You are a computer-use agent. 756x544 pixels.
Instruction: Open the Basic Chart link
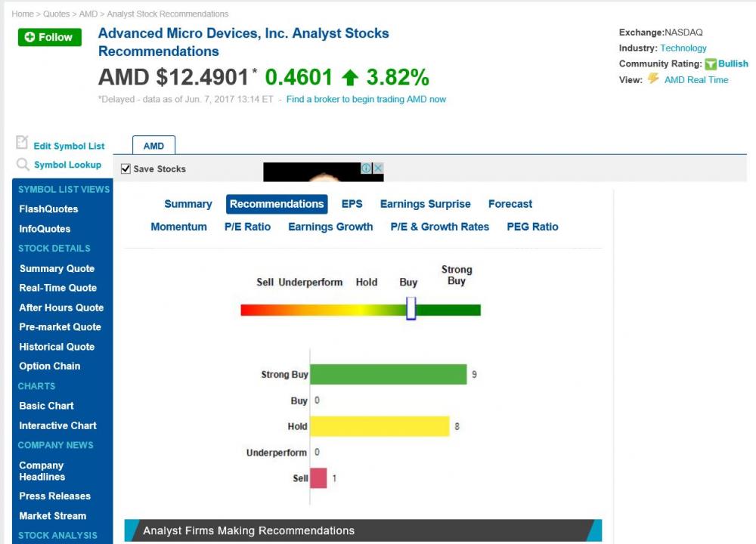pos(46,406)
